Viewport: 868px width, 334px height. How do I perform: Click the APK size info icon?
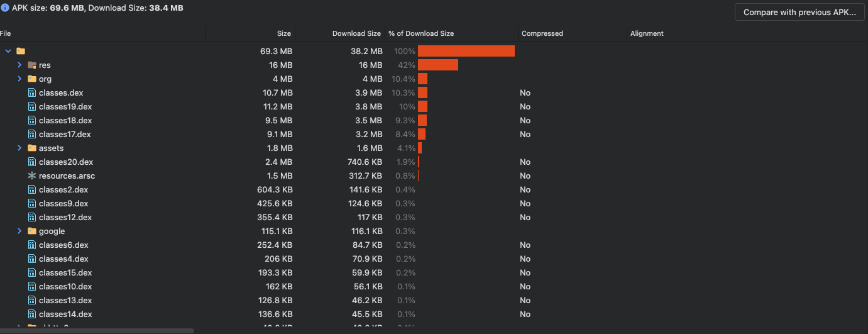coord(5,8)
